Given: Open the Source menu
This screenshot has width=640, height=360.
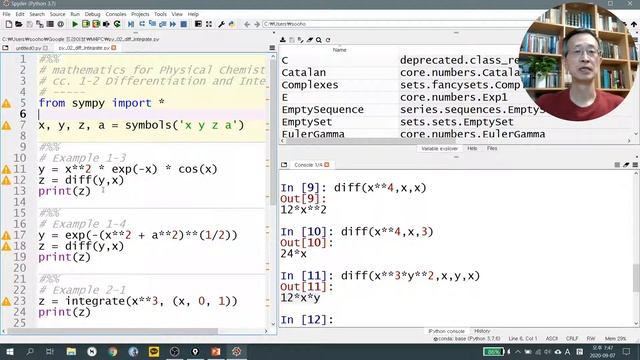Looking at the screenshot, I should pyautogui.click(x=58, y=14).
